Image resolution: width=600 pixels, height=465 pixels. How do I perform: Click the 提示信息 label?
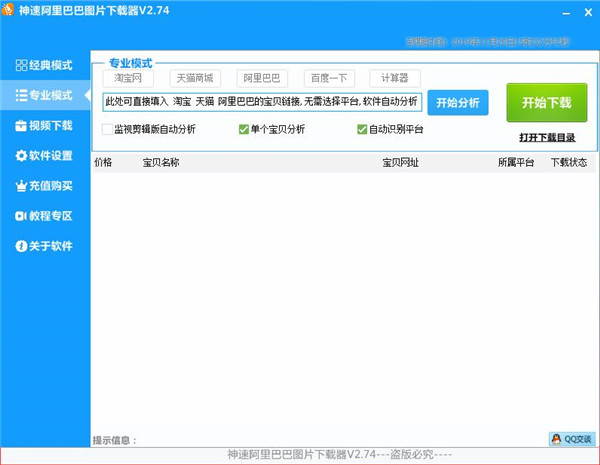click(115, 440)
